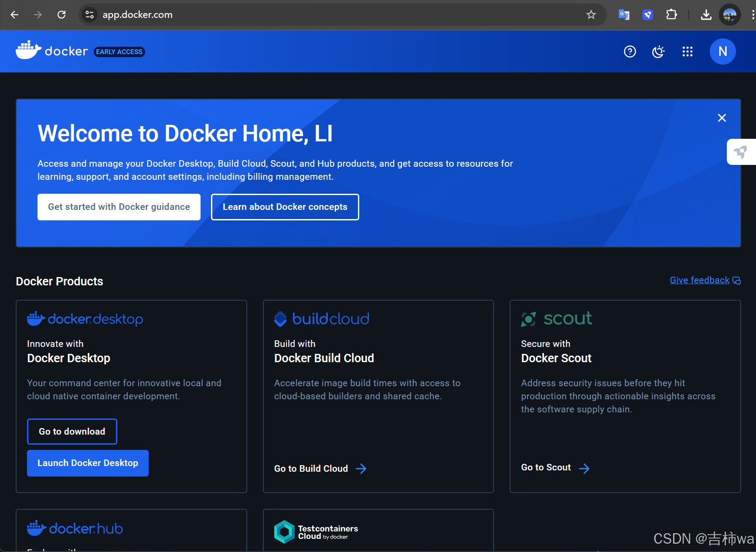Go back to the previous browser page
Viewport: 756px width, 552px height.
[x=14, y=15]
